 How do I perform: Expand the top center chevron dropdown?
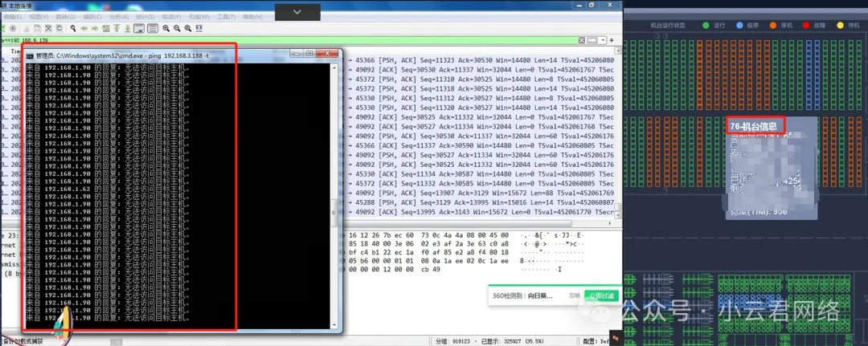point(297,10)
